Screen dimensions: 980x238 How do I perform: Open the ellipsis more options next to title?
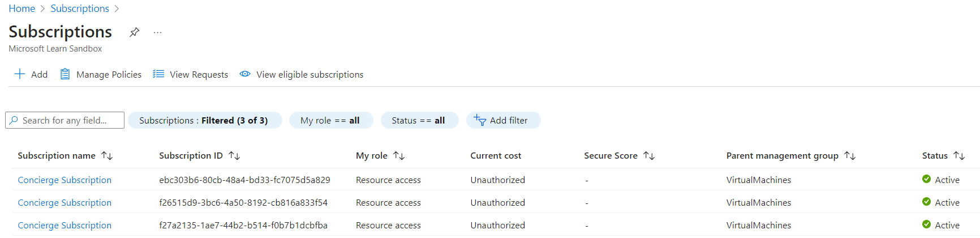click(x=157, y=32)
